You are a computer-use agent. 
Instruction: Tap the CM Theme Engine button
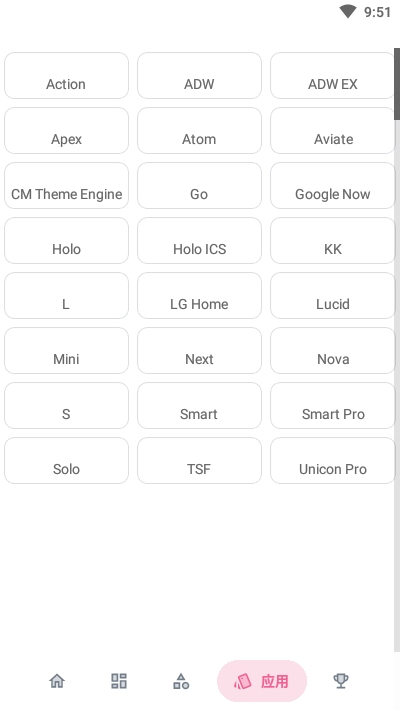coord(67,186)
